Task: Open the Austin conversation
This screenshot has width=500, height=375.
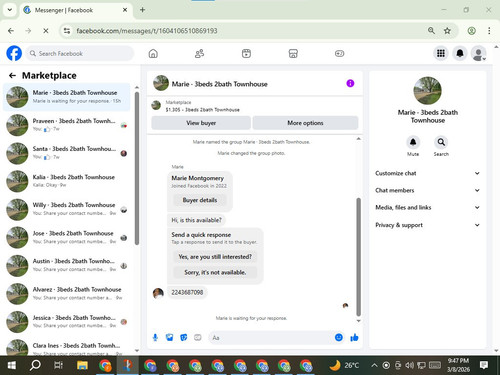Action: coord(67,265)
